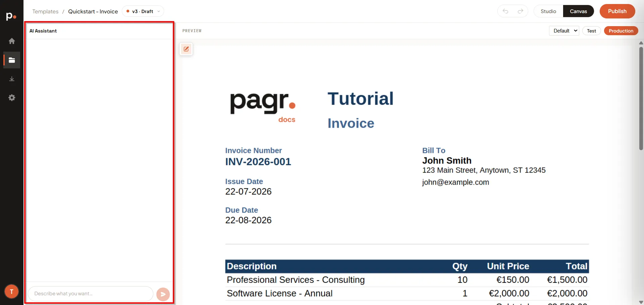
Task: Click the 'Unit Price' table header
Action: pos(508,266)
